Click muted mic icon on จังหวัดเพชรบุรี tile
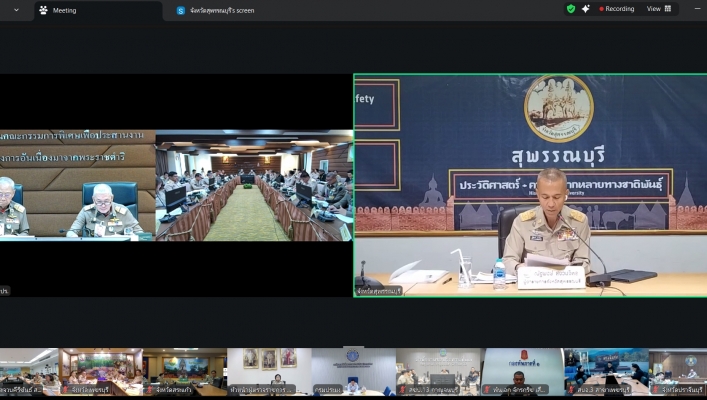Image resolution: width=707 pixels, height=400 pixels. 65,390
